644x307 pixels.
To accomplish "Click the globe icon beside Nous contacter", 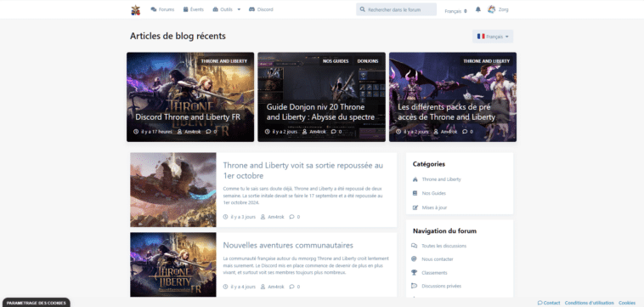I will [414, 259].
